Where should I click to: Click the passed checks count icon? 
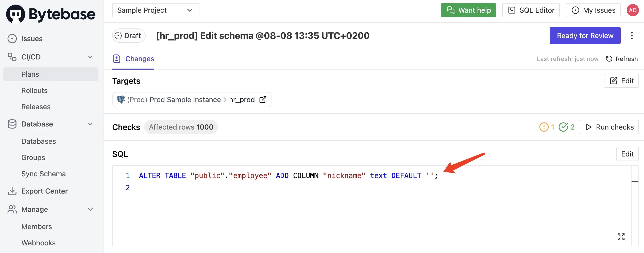563,127
